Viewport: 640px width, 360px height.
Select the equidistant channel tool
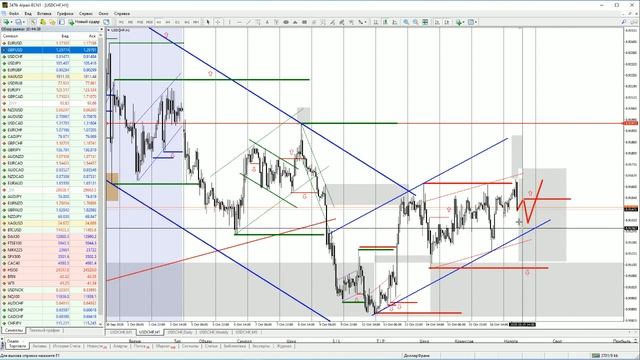coord(258,22)
